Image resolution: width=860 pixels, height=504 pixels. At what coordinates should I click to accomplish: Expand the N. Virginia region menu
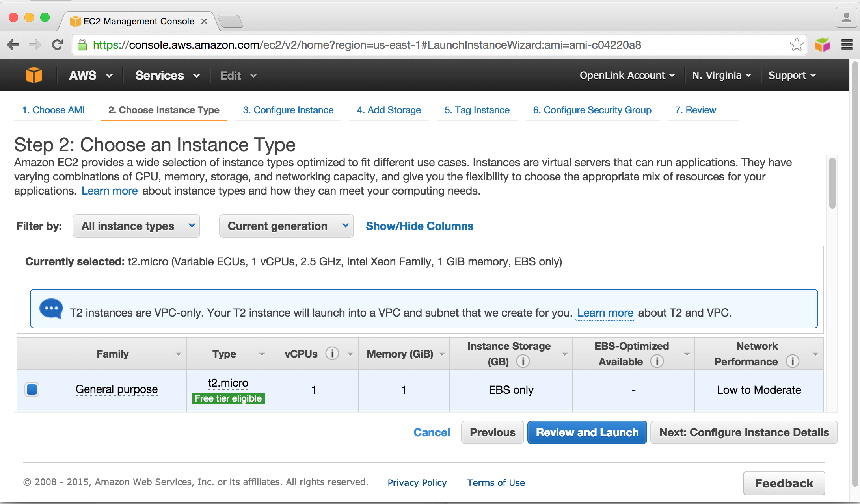721,75
